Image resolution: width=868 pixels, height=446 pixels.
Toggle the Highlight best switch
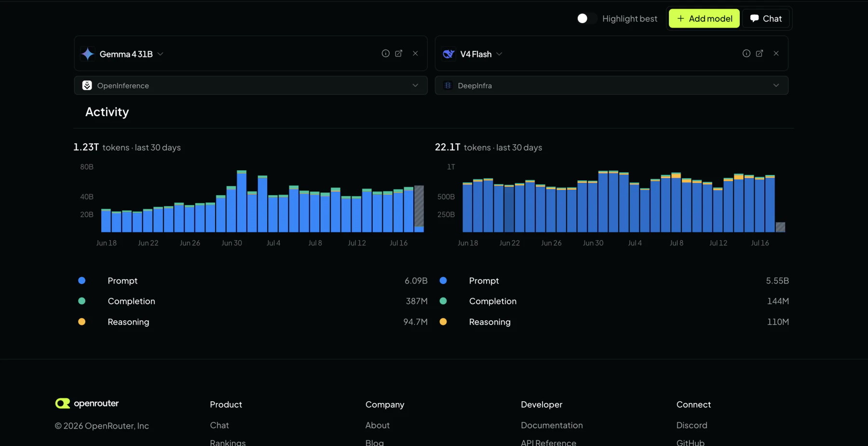tap(586, 18)
